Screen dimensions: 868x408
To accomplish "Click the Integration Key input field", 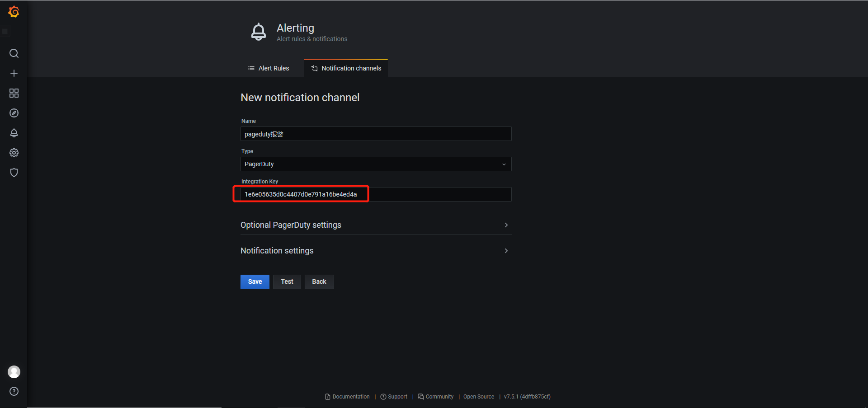I will (x=376, y=194).
